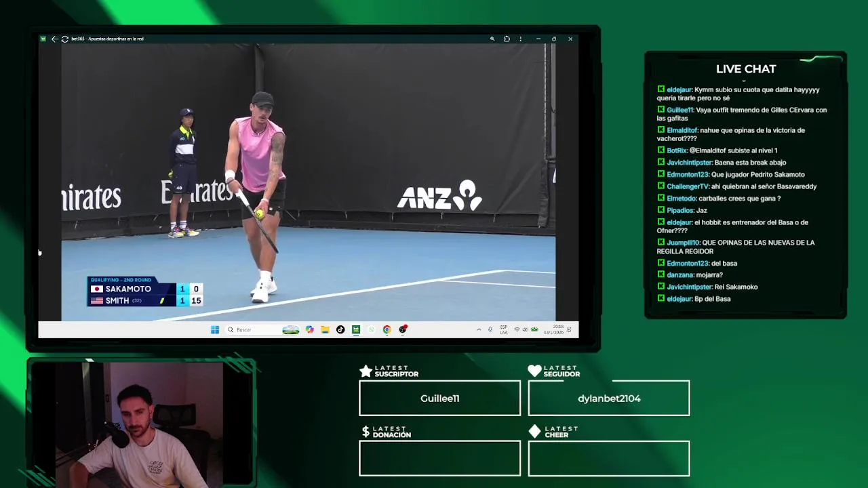The width and height of the screenshot is (868, 488).
Task: Click the dollar icon beside Latest Donación
Action: (x=366, y=432)
